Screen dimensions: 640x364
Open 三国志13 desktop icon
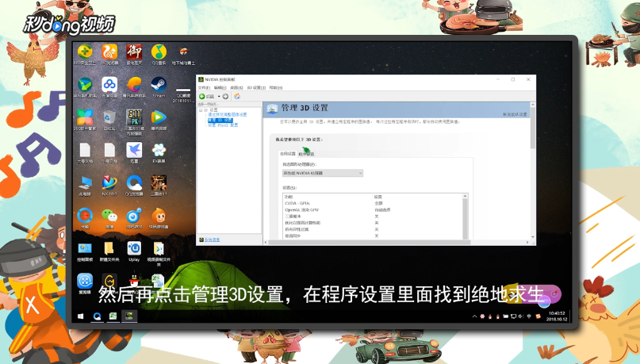(x=159, y=186)
